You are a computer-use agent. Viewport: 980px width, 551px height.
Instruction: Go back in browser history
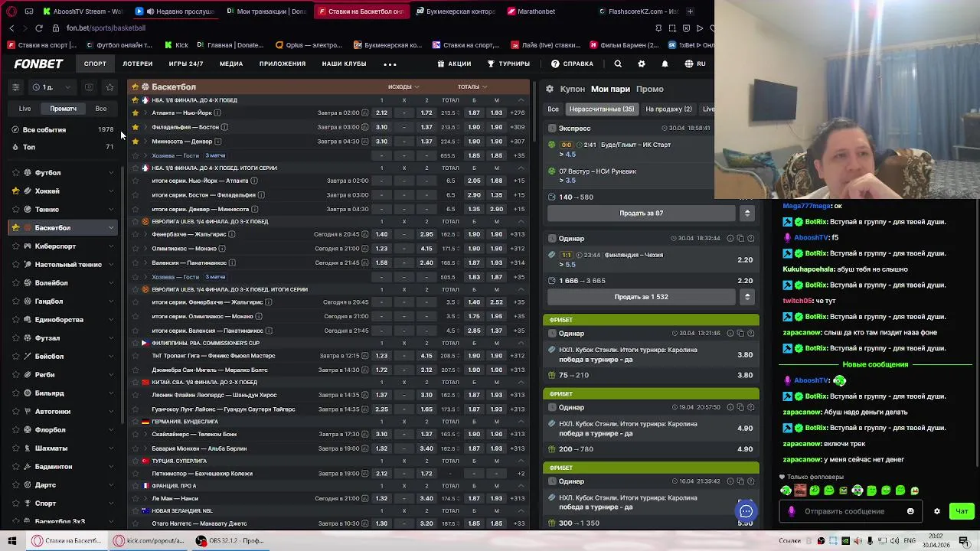pos(11,28)
